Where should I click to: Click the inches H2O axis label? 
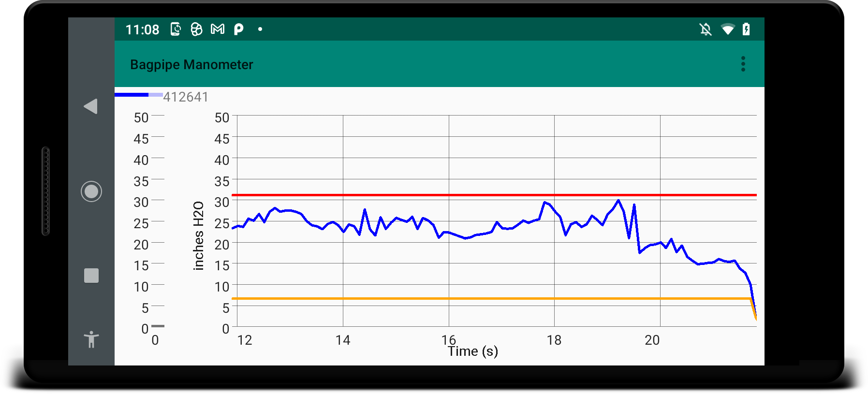(x=198, y=235)
